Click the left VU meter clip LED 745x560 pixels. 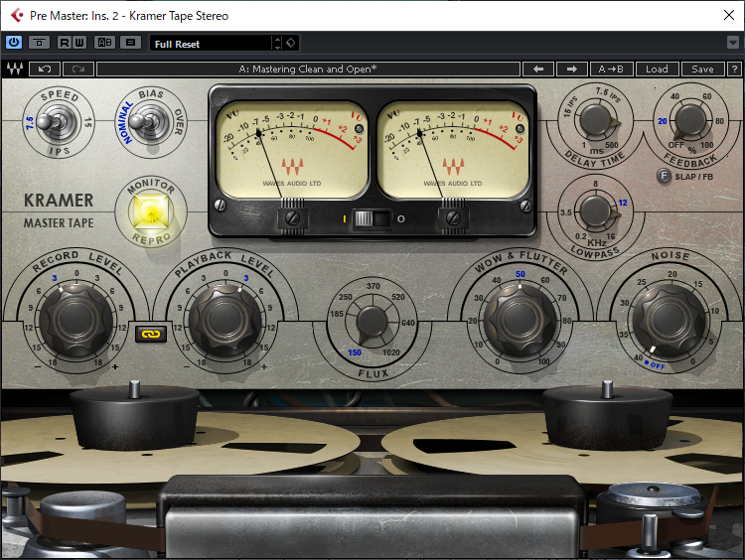click(x=359, y=128)
